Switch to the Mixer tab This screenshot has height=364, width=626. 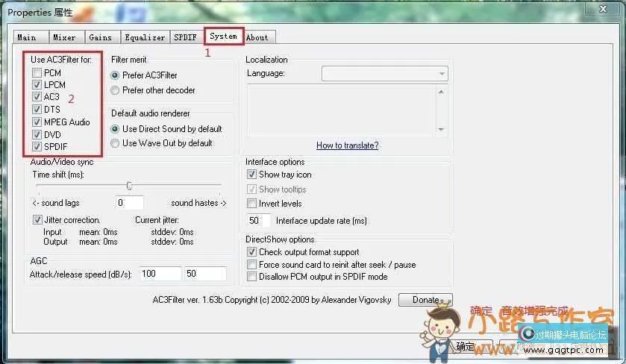tap(64, 37)
